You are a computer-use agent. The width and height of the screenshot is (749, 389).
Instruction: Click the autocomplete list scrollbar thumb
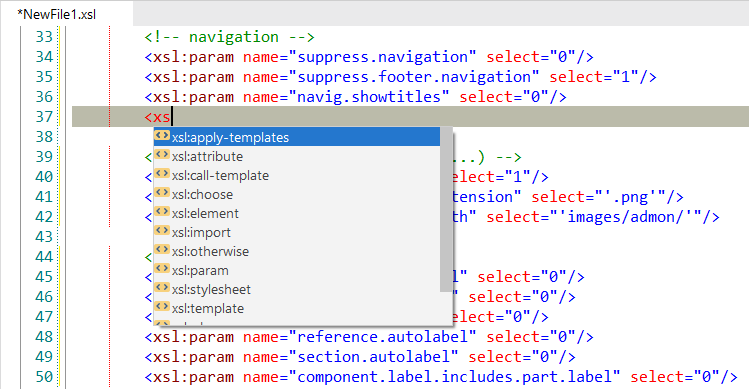446,209
